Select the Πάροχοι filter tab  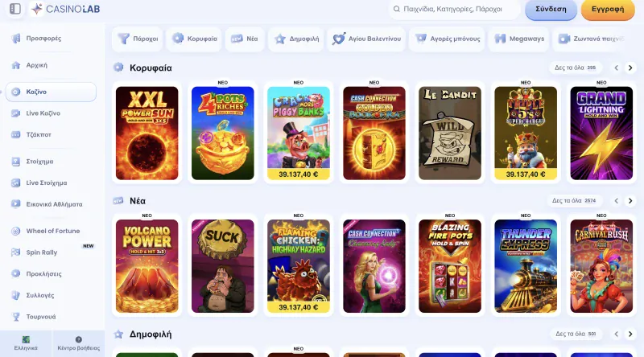tap(137, 39)
